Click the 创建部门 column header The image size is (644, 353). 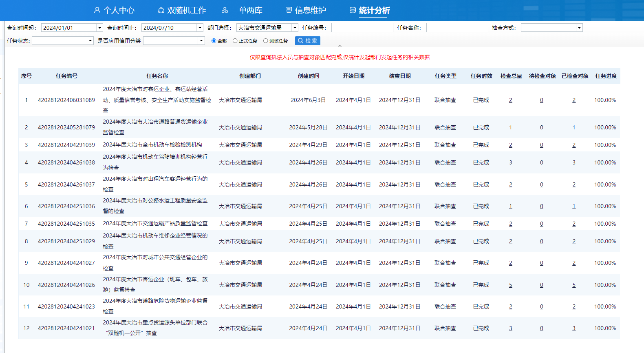(250, 76)
